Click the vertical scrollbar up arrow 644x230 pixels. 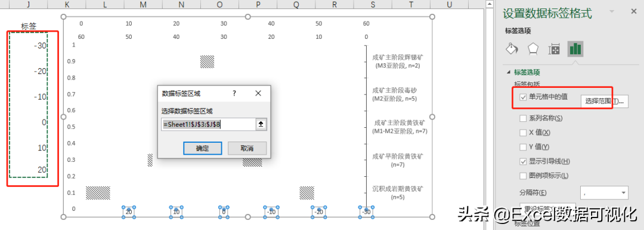tap(489, 4)
